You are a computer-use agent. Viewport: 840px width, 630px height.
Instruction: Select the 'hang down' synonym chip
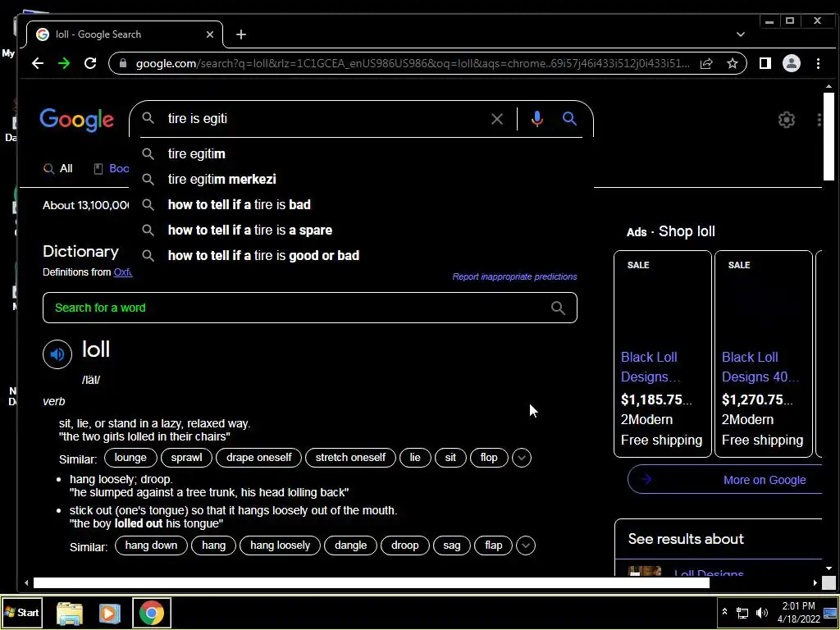tap(151, 546)
